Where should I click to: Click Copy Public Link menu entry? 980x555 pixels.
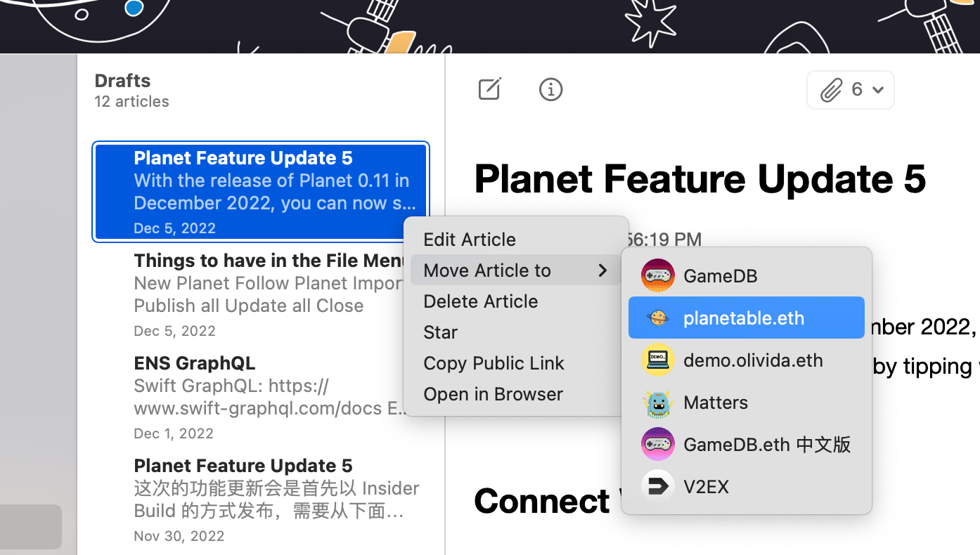point(494,363)
